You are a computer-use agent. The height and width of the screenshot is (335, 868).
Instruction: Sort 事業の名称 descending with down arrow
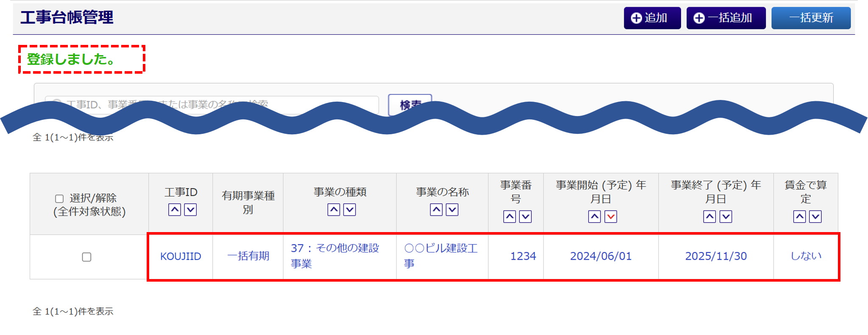(452, 210)
